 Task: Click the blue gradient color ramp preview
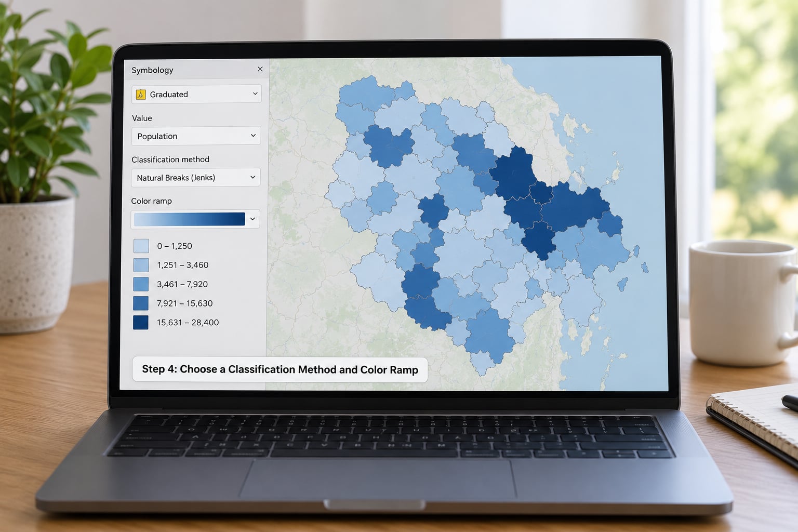pos(189,219)
